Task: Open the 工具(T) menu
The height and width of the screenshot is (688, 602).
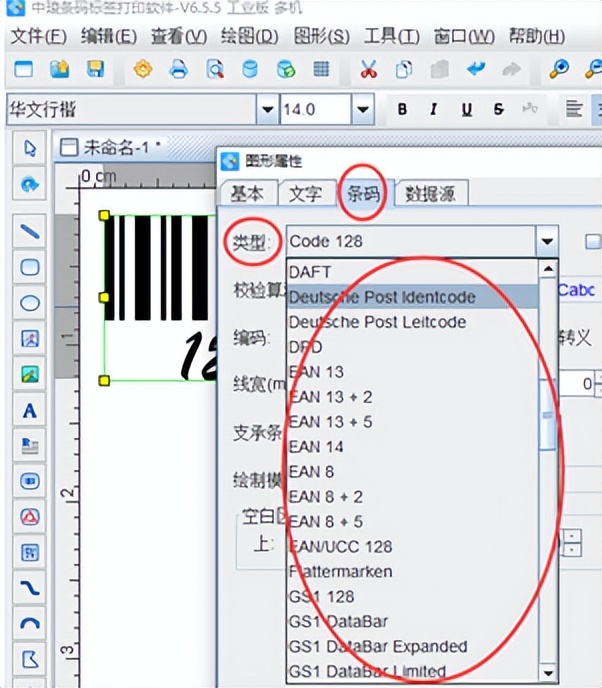Action: [x=392, y=36]
